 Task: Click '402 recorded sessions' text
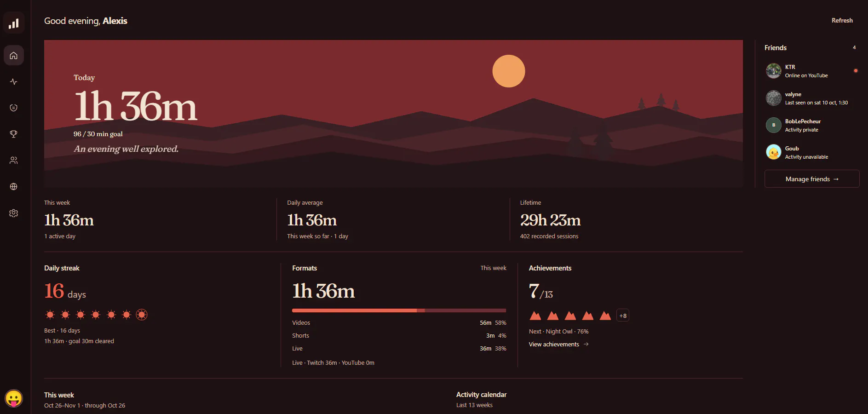click(x=549, y=236)
